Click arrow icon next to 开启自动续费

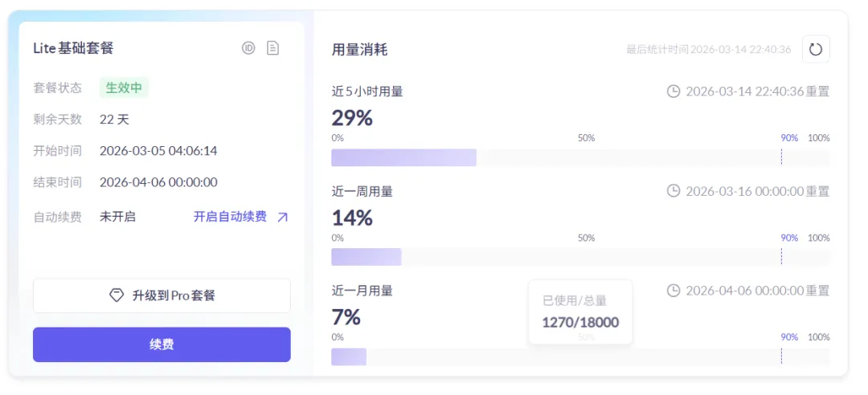(282, 217)
